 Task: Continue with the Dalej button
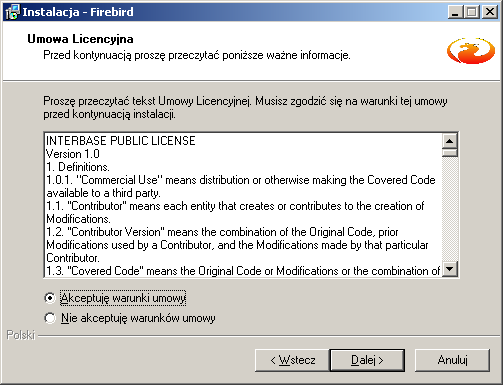[367, 360]
